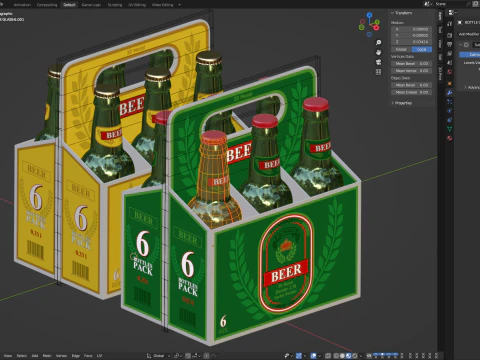
Task: Select material preview shading mode
Action: tap(349, 356)
